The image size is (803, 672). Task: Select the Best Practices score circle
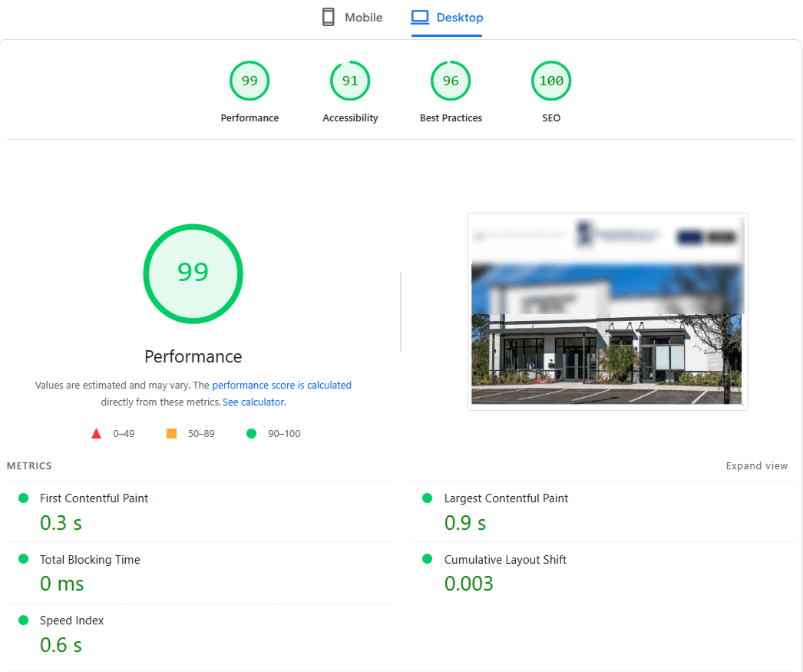[451, 81]
